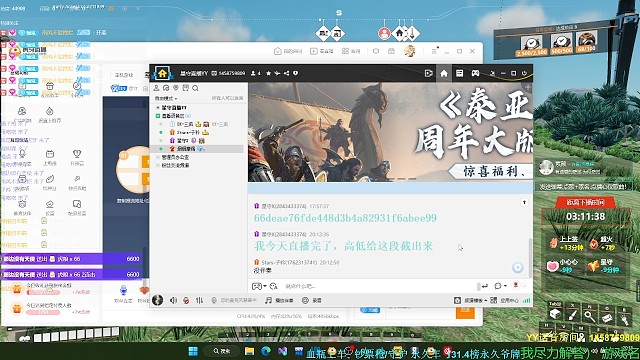Click the round avatar in YY bottom bar
The width and height of the screenshot is (640, 360).
tap(158, 300)
